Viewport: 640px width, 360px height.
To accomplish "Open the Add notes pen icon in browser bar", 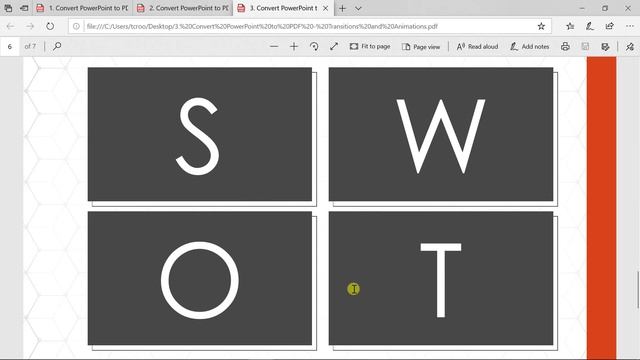I will coord(590,26).
